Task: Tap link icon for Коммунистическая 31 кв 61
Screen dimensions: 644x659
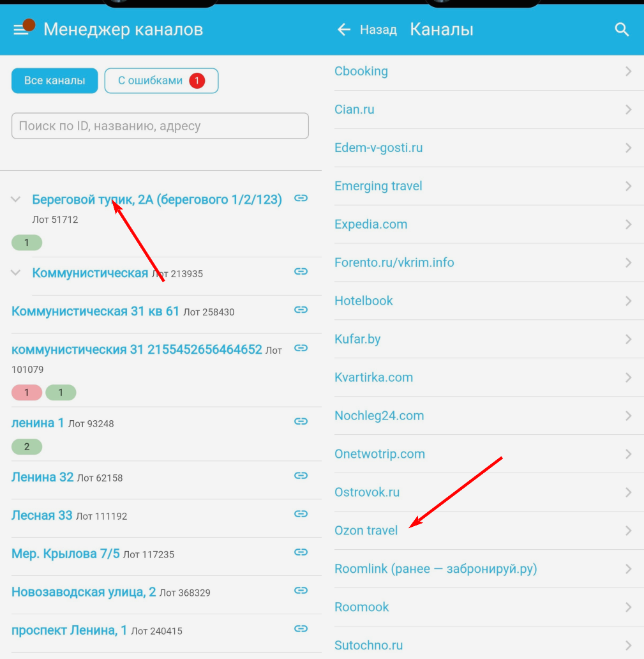Action: pyautogui.click(x=301, y=309)
